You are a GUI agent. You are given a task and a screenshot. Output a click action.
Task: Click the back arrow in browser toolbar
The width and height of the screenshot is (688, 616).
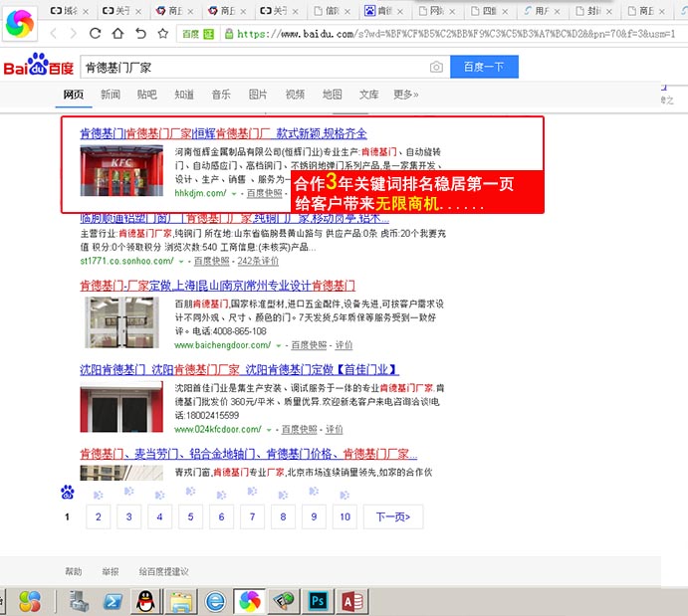54,33
